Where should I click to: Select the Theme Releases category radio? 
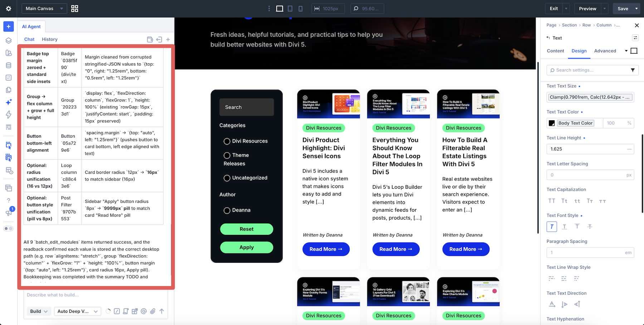tap(227, 156)
